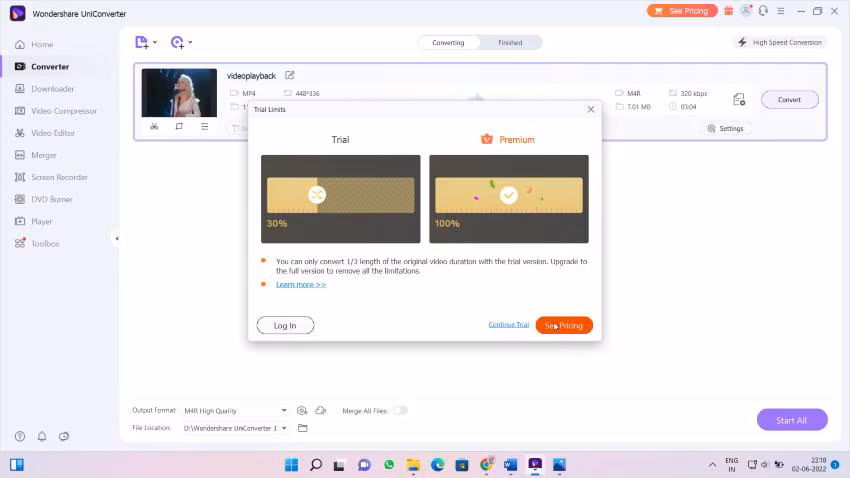
Task: Open Video Compressor in the sidebar
Action: pyautogui.click(x=56, y=111)
